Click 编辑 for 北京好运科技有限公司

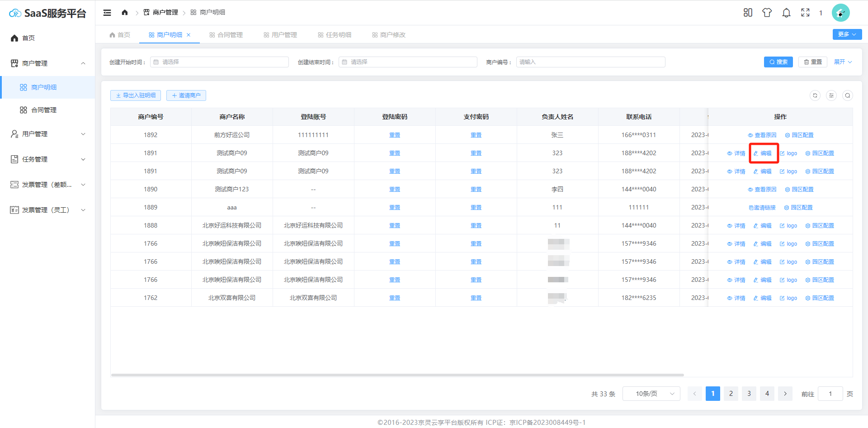point(762,226)
